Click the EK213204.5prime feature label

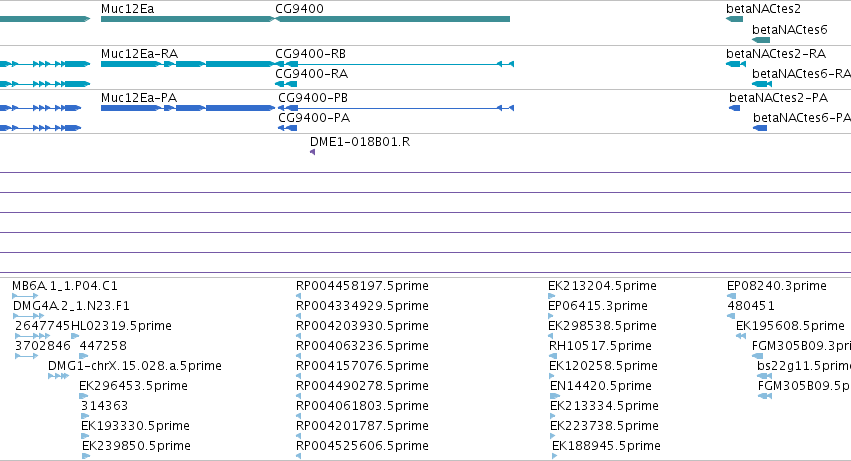pyautogui.click(x=602, y=286)
